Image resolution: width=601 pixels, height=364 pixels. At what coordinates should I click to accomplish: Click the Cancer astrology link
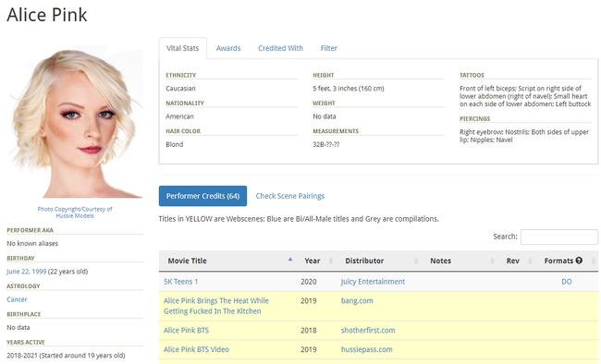(x=17, y=299)
